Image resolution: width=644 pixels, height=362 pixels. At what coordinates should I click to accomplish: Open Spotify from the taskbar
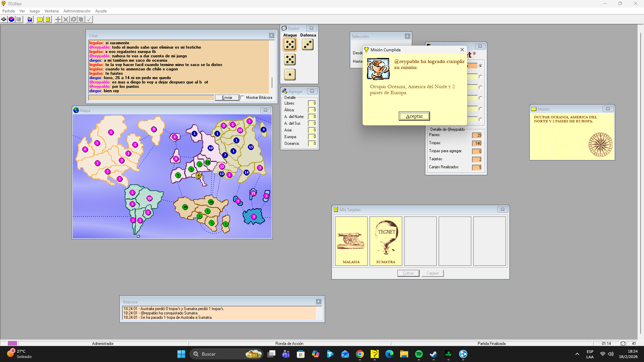pos(419,354)
